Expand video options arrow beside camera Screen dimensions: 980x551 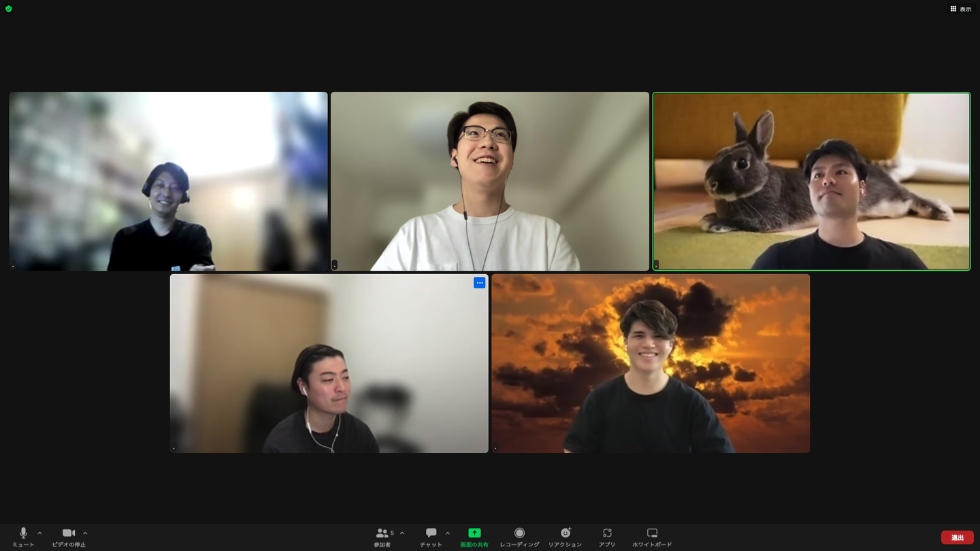85,533
